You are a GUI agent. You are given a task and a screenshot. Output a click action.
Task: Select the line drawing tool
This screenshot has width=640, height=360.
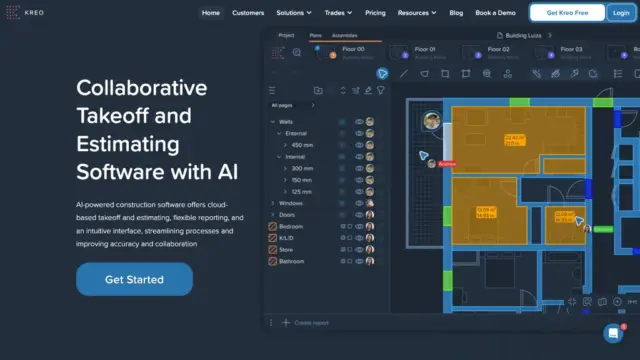pos(404,74)
